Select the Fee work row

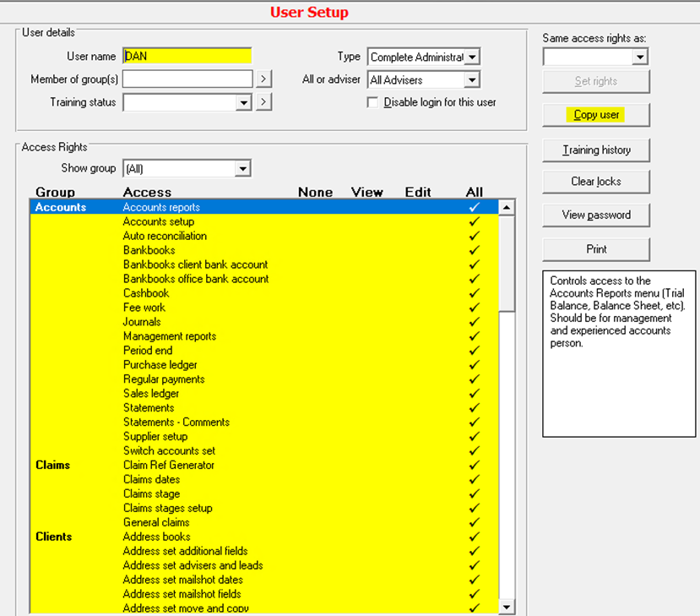point(263,308)
